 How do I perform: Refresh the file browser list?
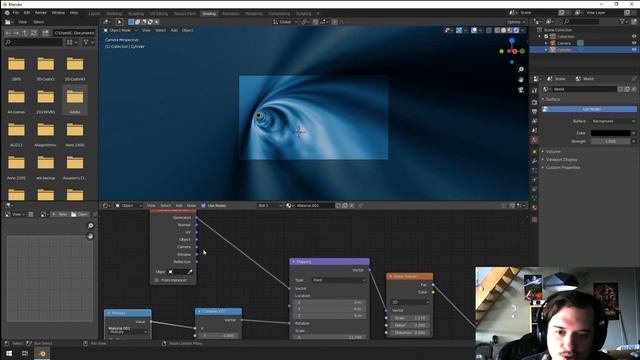pos(33,33)
